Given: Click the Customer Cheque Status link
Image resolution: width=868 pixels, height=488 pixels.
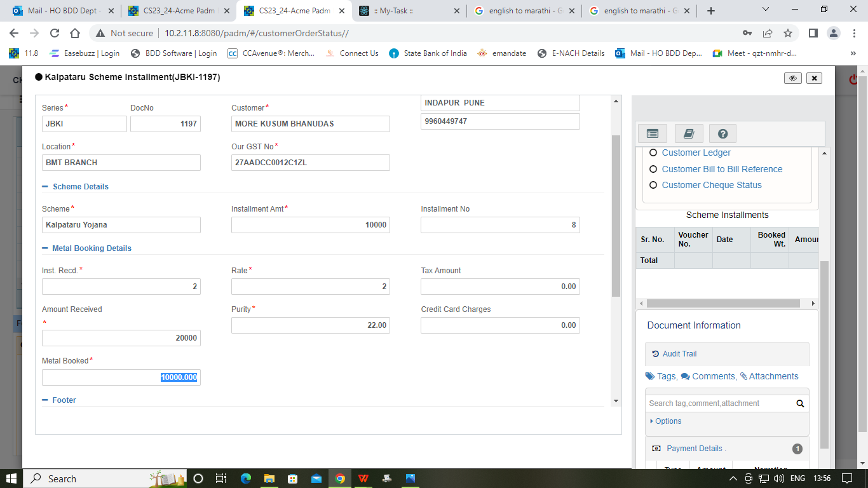Looking at the screenshot, I should pyautogui.click(x=712, y=186).
